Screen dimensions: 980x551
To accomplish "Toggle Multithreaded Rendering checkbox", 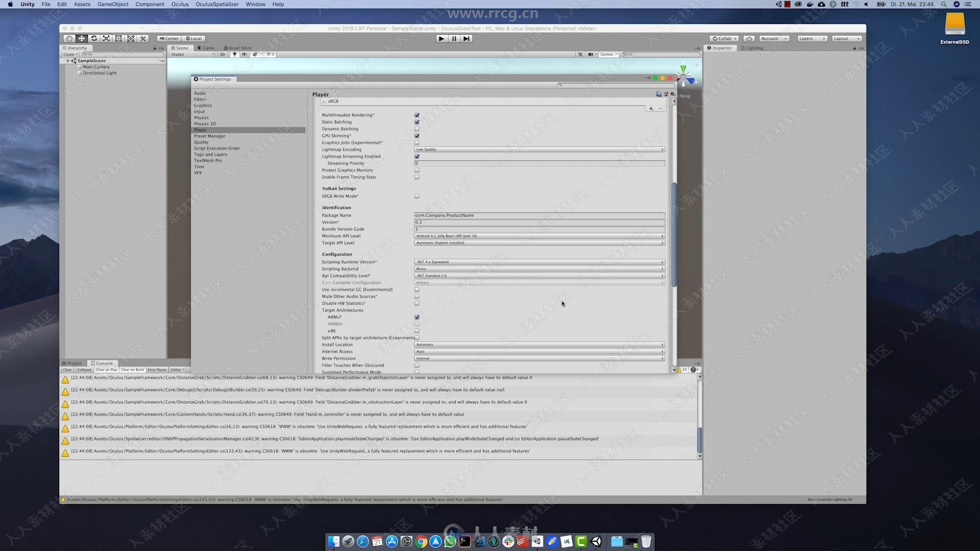I will (x=417, y=115).
